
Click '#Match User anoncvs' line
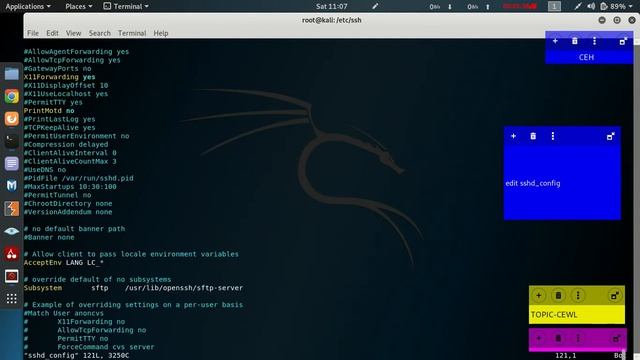[x=63, y=313]
